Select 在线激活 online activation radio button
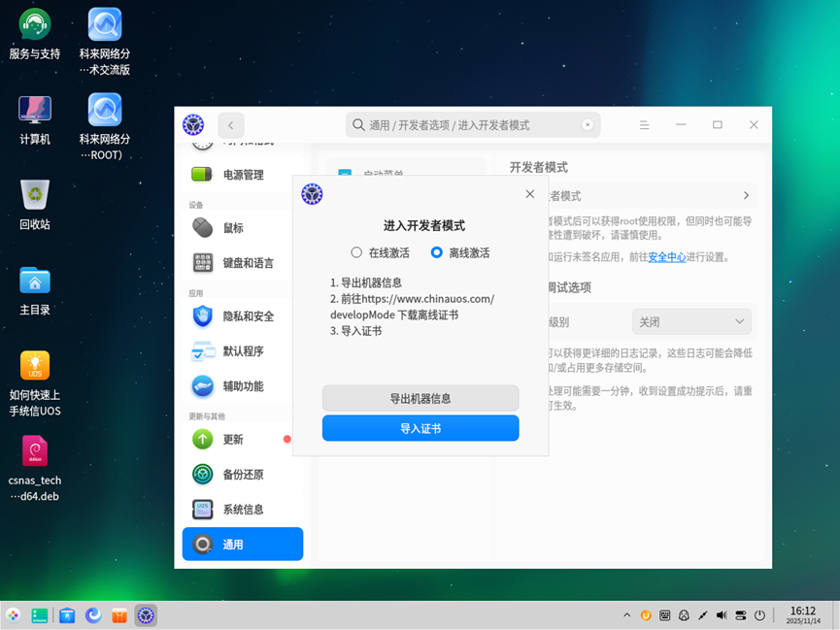Screen dimensions: 840x630 click(356, 252)
